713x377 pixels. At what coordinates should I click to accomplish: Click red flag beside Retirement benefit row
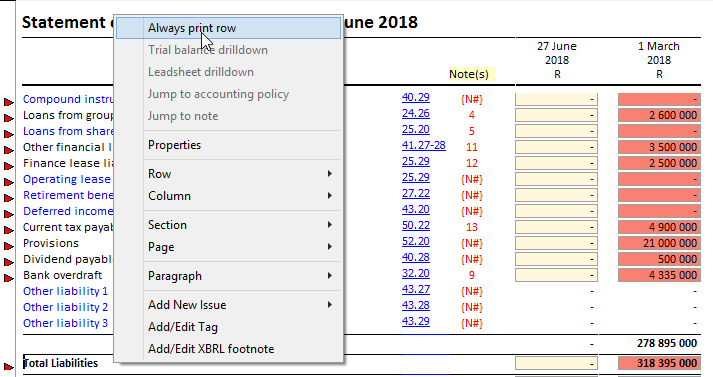pos(9,198)
